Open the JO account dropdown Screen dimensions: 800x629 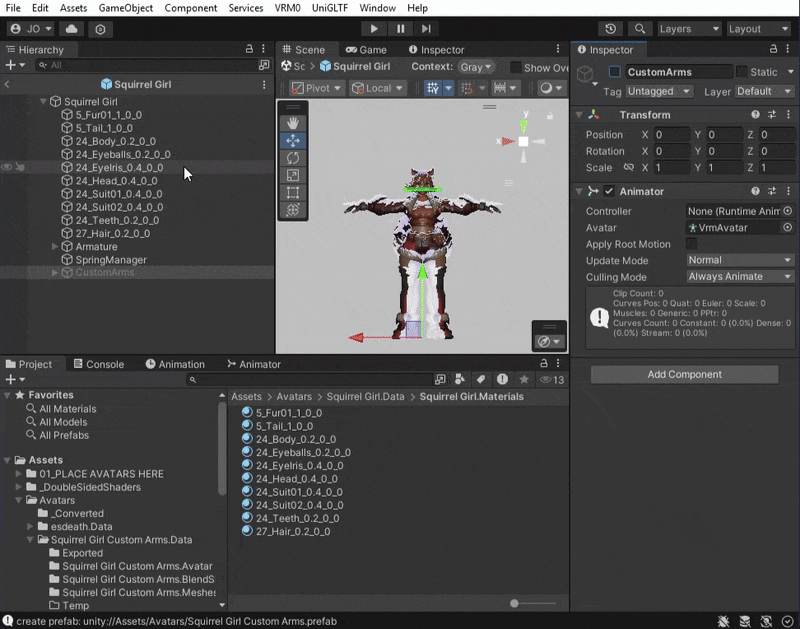pos(31,29)
